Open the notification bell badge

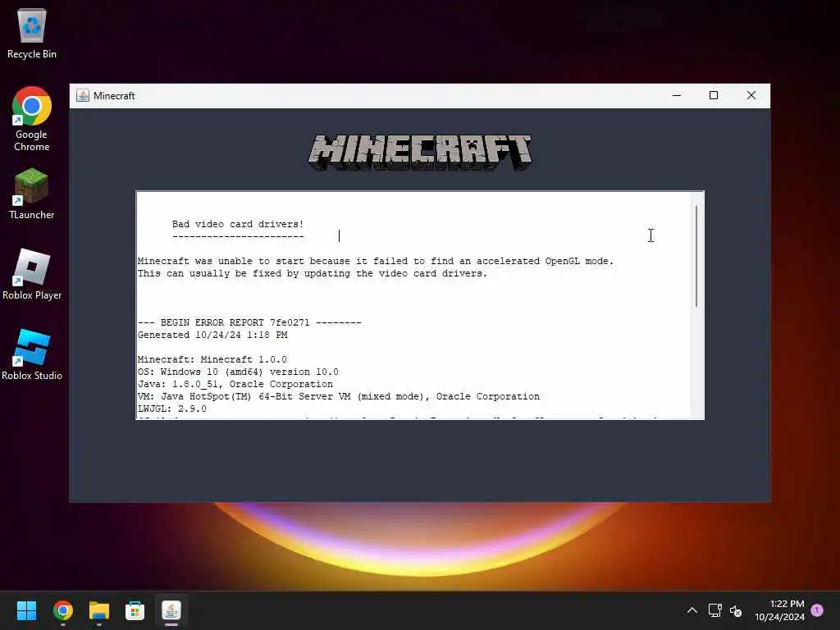(x=817, y=610)
